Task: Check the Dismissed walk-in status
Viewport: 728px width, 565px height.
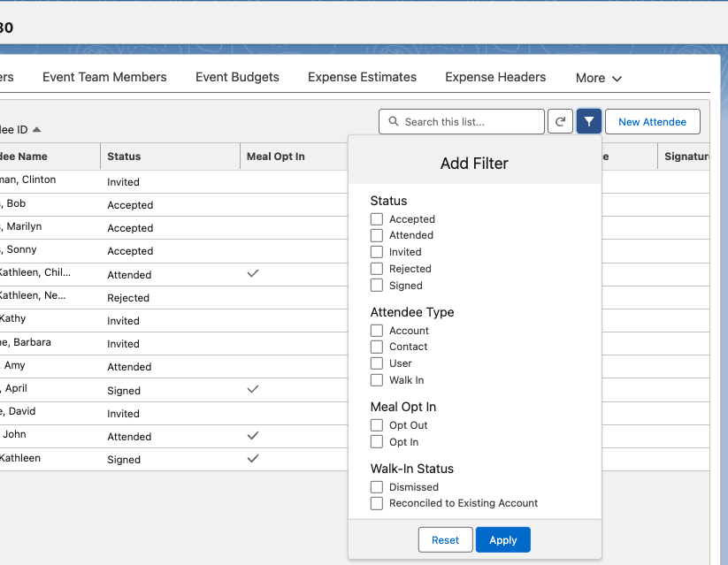Action: [377, 487]
